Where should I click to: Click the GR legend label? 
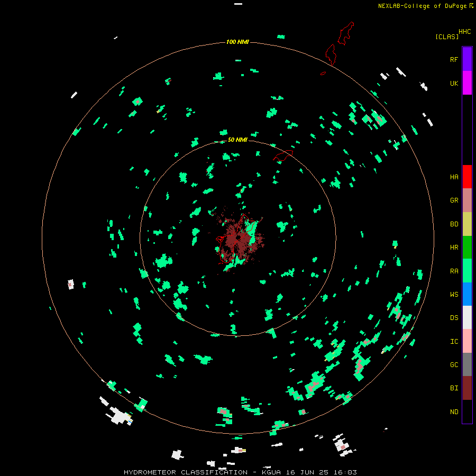(454, 200)
